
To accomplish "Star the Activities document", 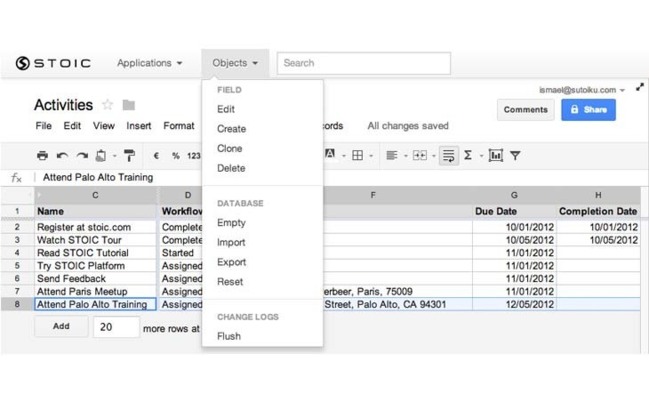I will coord(107,105).
